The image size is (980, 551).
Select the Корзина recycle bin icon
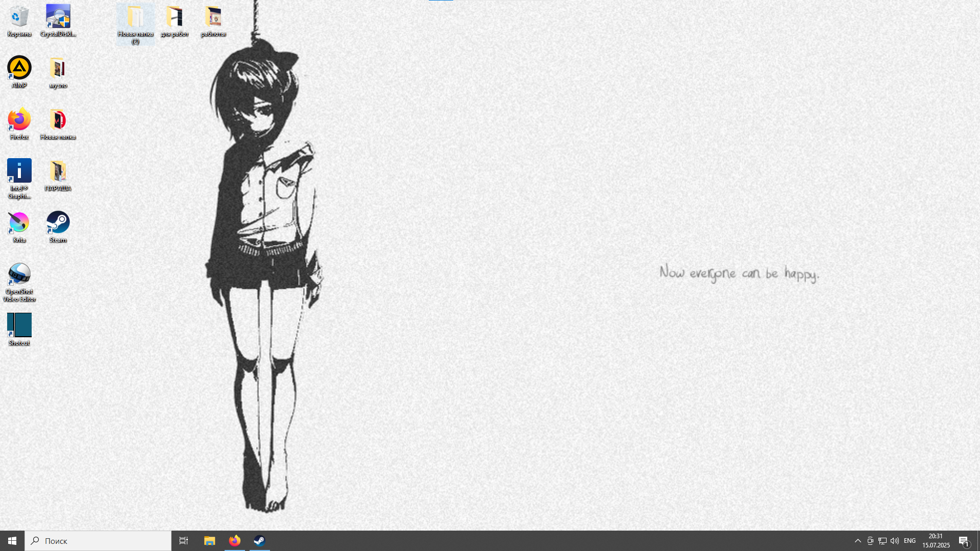[19, 21]
